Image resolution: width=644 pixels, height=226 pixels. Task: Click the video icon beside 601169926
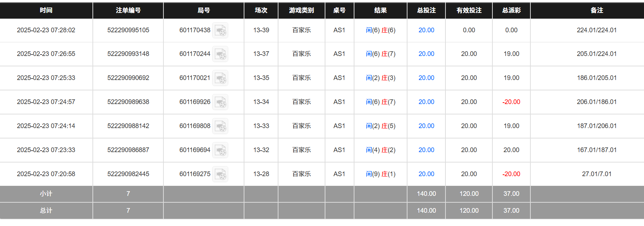(x=220, y=102)
